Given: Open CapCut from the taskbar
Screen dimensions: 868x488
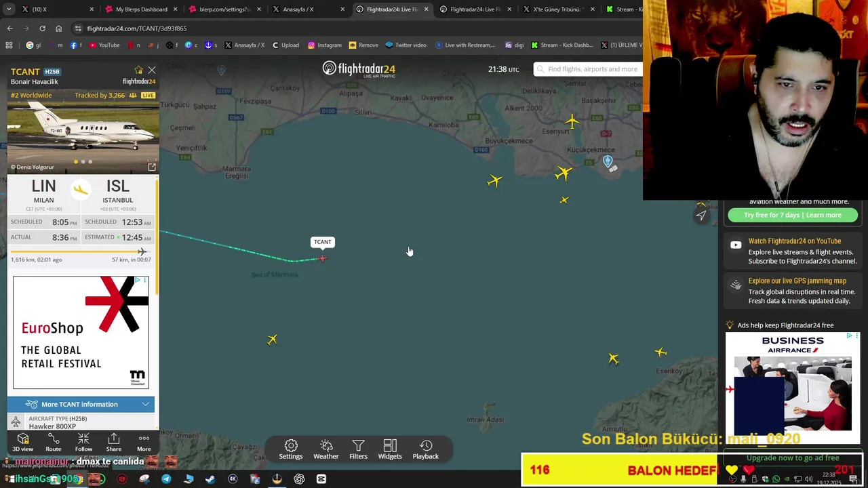Looking at the screenshot, I should pyautogui.click(x=321, y=479).
